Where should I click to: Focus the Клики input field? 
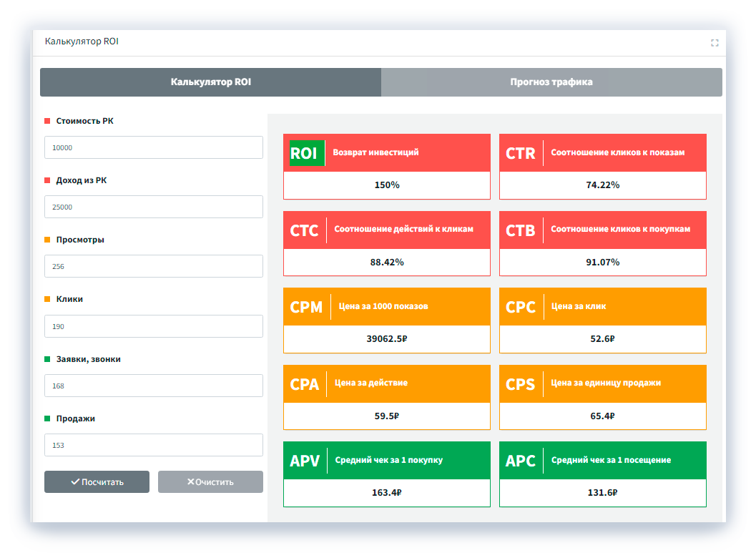click(153, 326)
